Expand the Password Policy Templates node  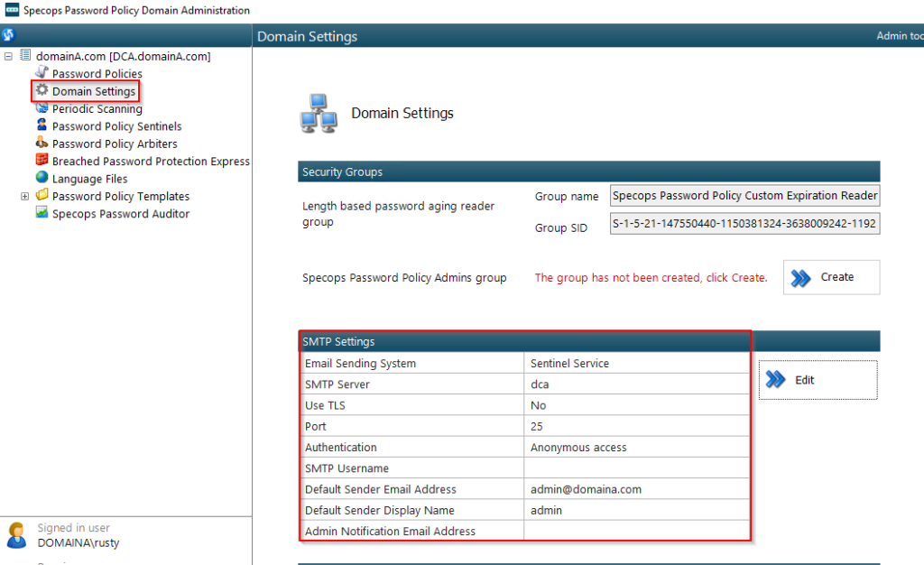click(24, 196)
